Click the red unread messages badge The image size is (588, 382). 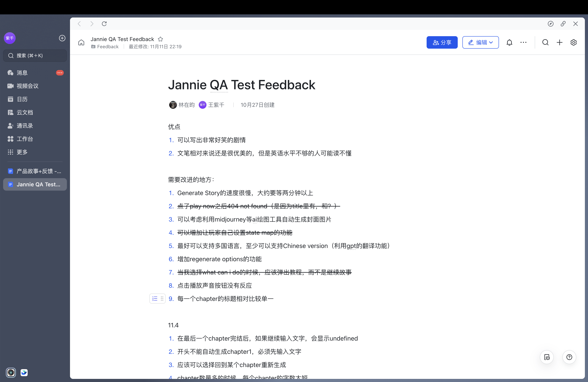[60, 73]
